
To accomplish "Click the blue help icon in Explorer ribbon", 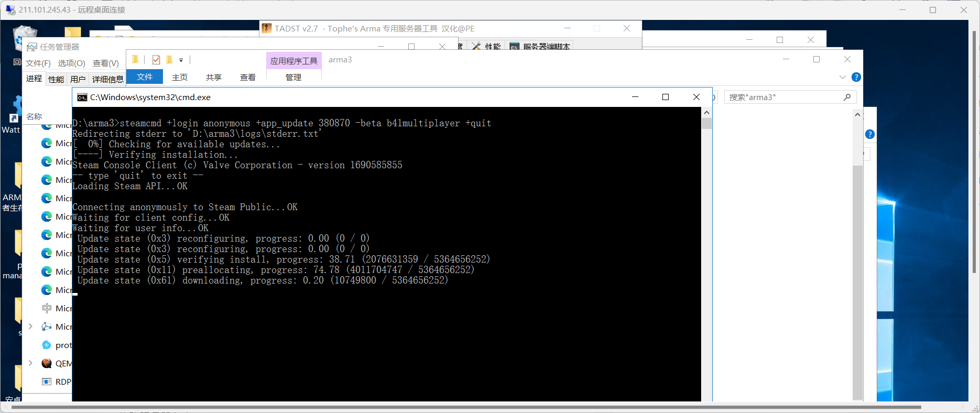I will [x=856, y=77].
